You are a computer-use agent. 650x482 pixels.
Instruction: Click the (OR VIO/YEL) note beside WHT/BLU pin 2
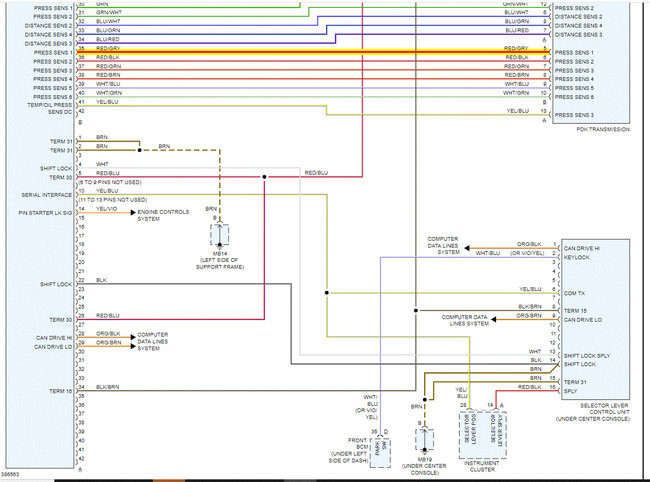coord(527,253)
